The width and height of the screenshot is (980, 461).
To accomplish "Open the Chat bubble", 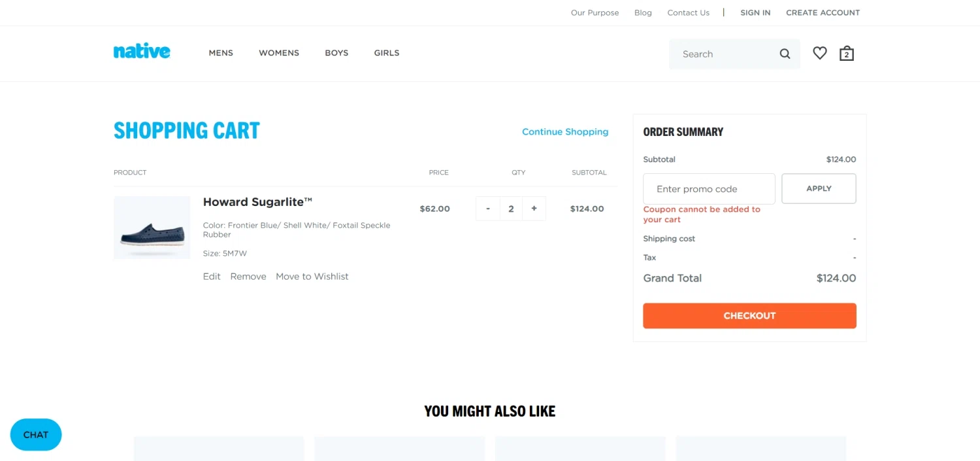I will coord(36,435).
